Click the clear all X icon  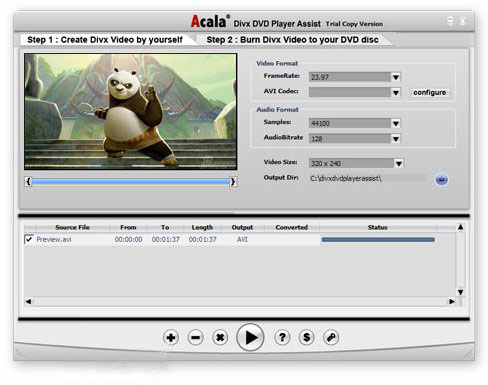220,338
